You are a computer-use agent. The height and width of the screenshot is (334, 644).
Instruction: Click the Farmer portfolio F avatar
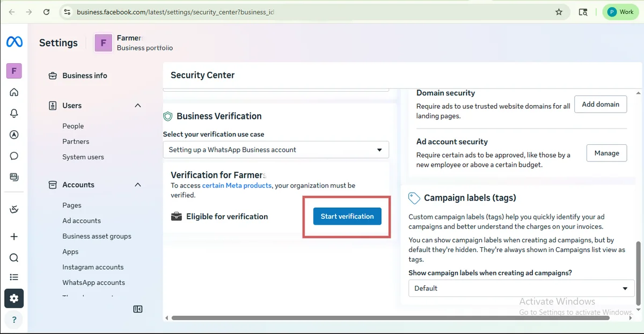(x=103, y=43)
